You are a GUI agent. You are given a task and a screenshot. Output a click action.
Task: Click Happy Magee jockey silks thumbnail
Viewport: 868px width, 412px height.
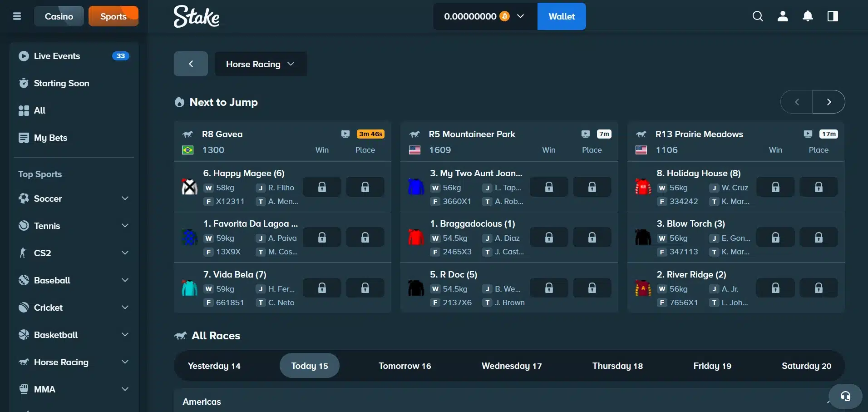[x=189, y=187]
